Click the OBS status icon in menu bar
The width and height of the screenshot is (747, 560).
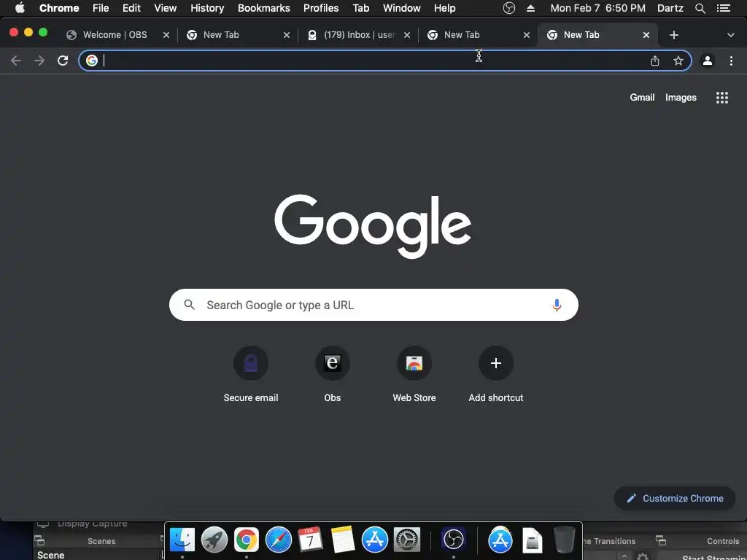[509, 8]
